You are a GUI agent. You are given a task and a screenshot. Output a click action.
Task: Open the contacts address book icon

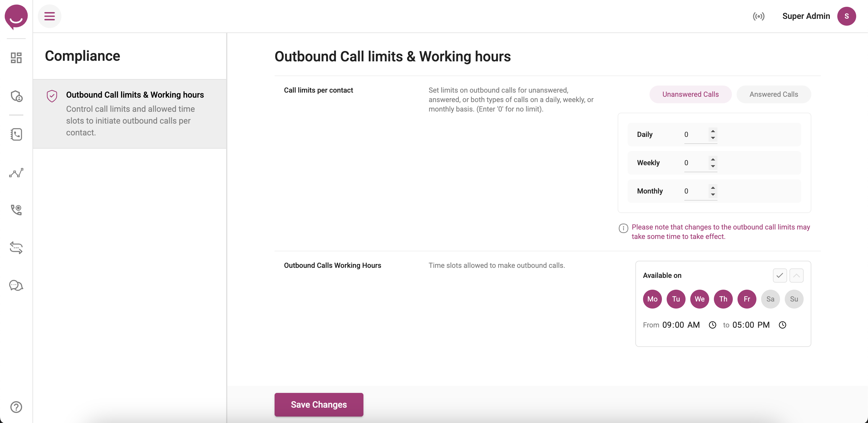coord(16,135)
